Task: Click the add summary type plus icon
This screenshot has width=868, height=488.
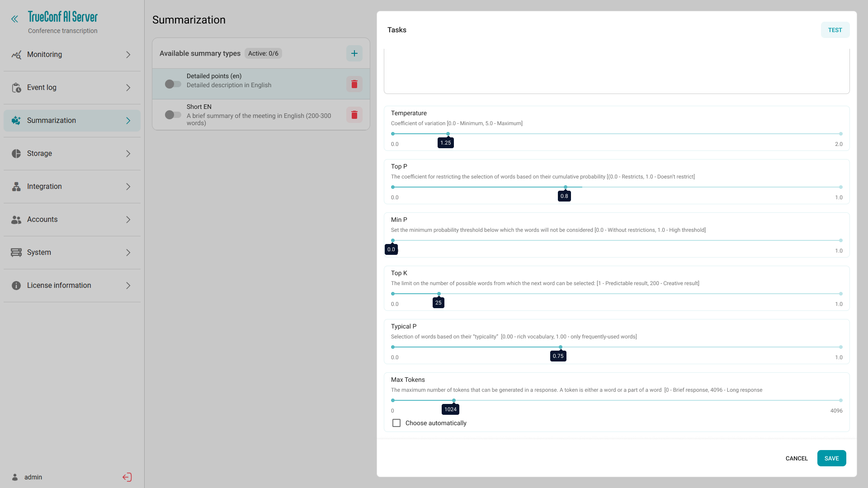Action: [354, 53]
